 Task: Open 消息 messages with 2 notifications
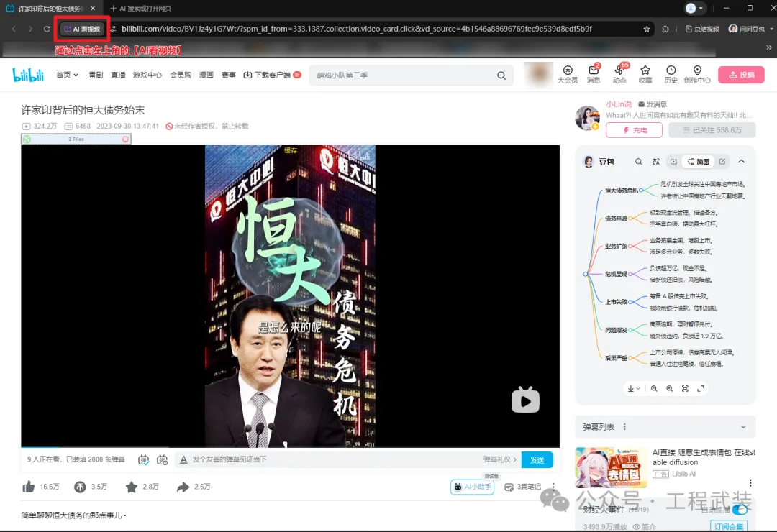pos(593,70)
